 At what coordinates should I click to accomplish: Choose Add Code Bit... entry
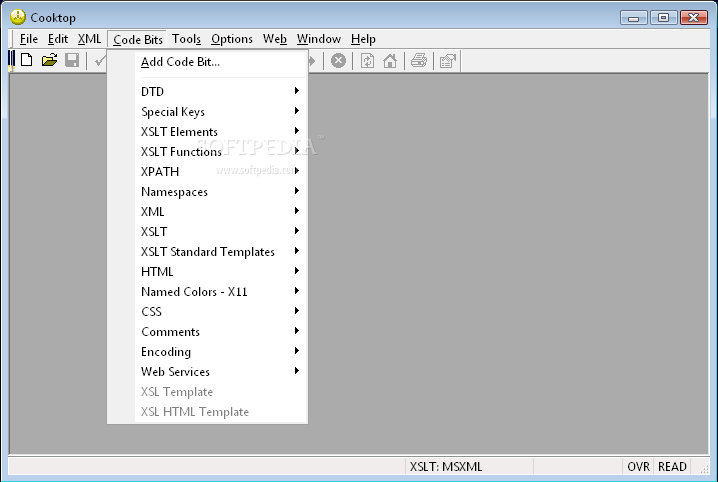[x=180, y=62]
